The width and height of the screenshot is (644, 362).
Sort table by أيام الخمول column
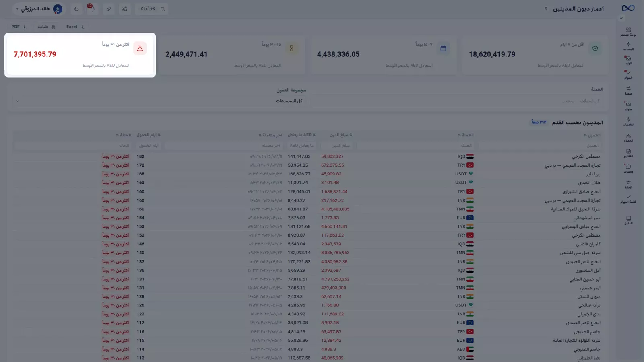point(149,135)
